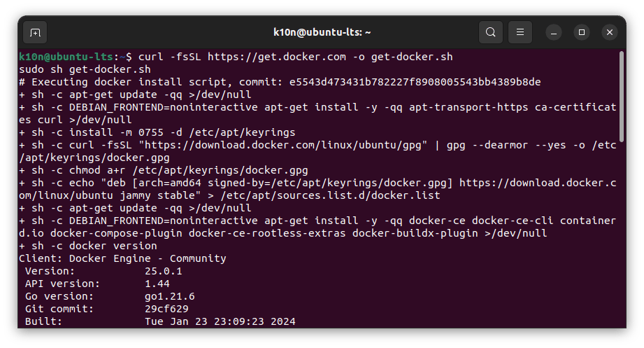Click the Client: Docker Engine - Community line
Viewport: 644px width, 348px height.
pos(122,258)
